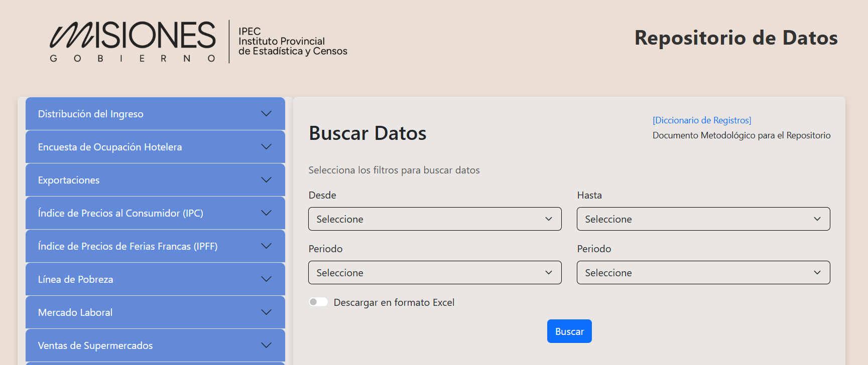Expand Exportaciones chevron arrow

tap(267, 180)
